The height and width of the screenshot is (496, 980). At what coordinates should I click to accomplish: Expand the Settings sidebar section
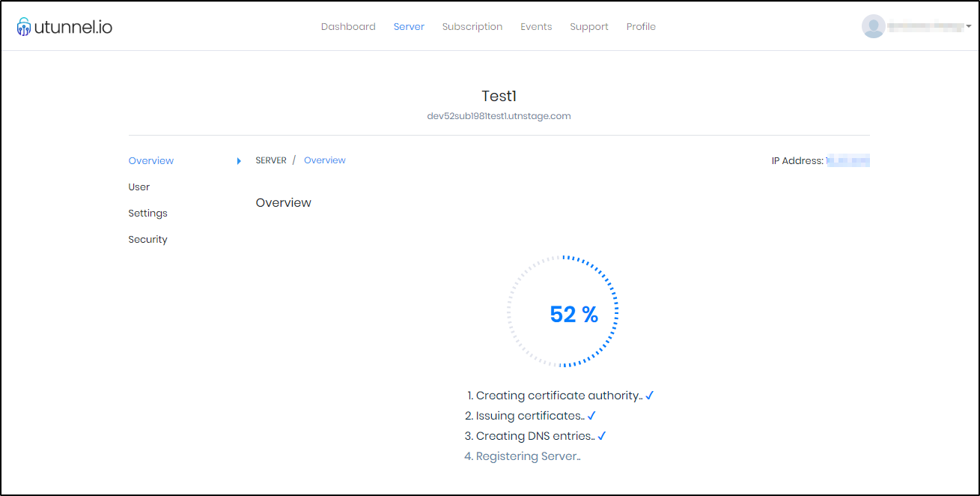147,213
